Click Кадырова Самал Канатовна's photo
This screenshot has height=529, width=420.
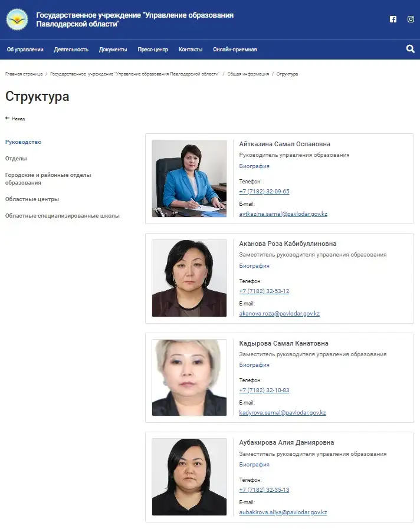coord(189,377)
